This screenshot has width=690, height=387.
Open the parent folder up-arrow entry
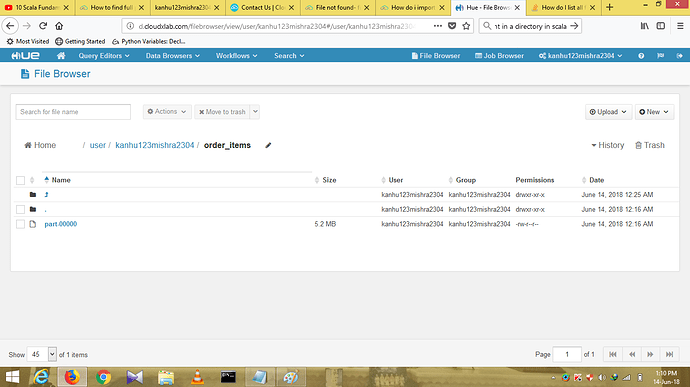tap(46, 195)
